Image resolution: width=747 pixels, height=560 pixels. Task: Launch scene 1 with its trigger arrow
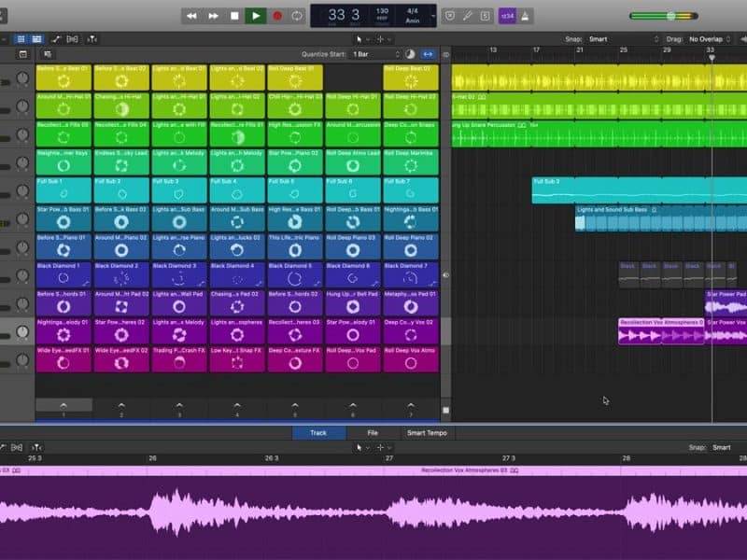click(x=63, y=405)
